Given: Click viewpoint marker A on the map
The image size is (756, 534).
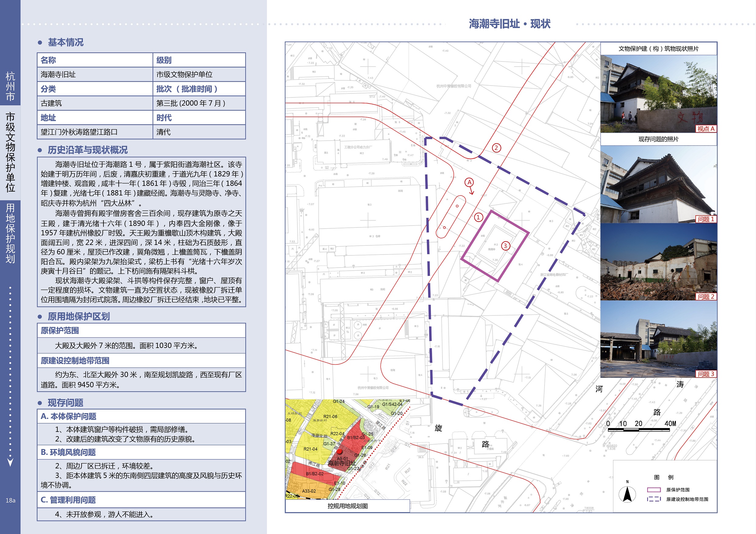Looking at the screenshot, I should click(469, 182).
